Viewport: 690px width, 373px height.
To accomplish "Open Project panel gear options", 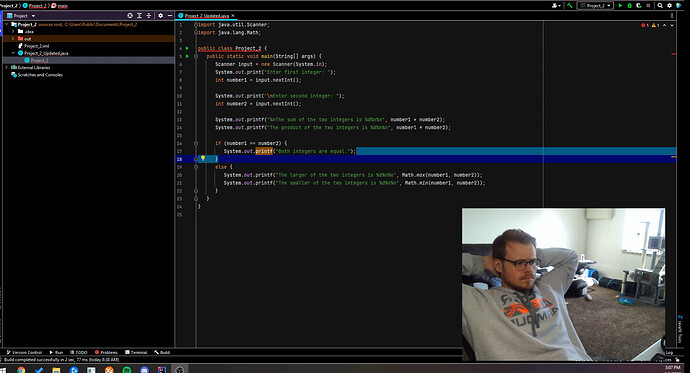I will tap(161, 15).
